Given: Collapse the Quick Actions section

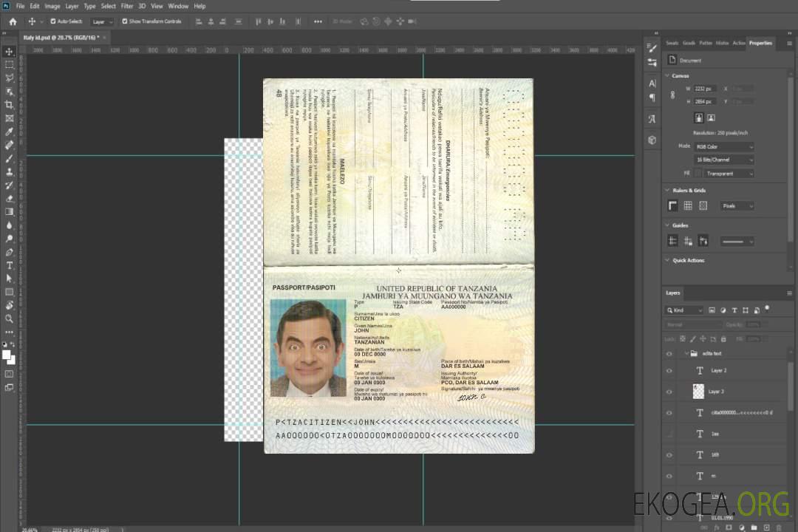Looking at the screenshot, I should [x=667, y=260].
